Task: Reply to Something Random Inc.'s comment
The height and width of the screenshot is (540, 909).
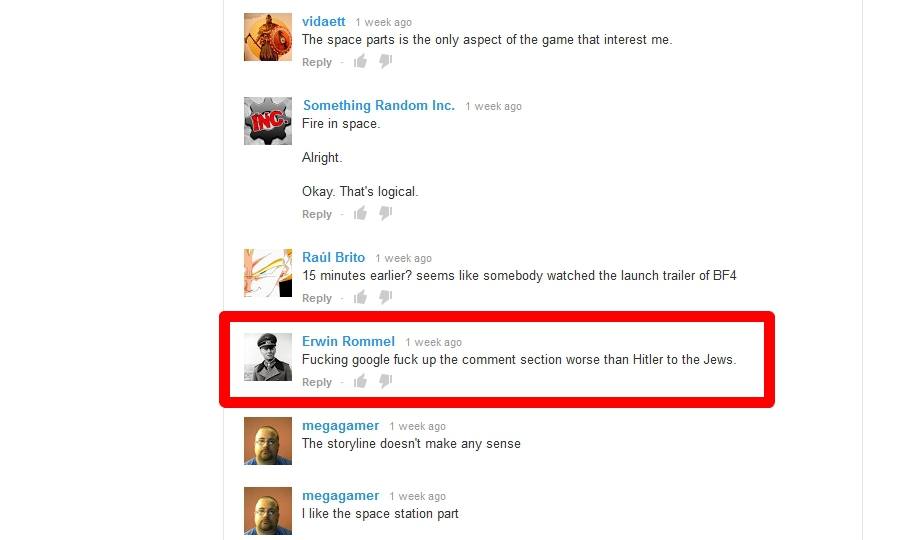Action: point(317,214)
